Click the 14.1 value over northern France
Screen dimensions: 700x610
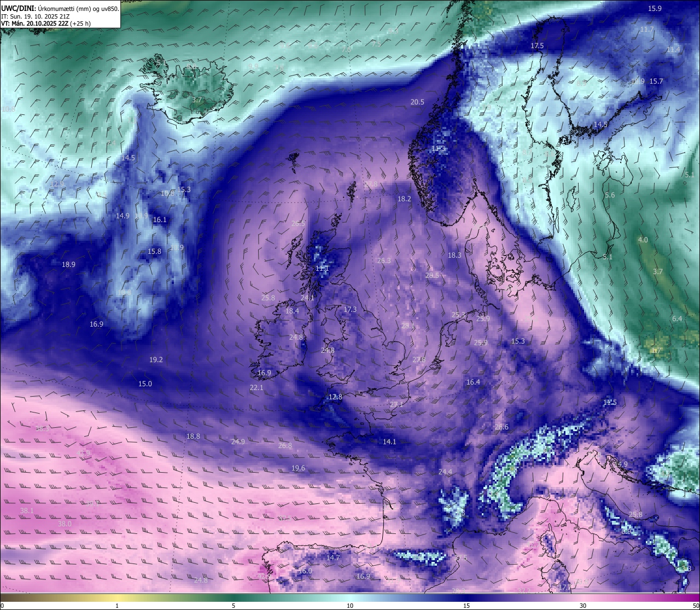pos(389,442)
